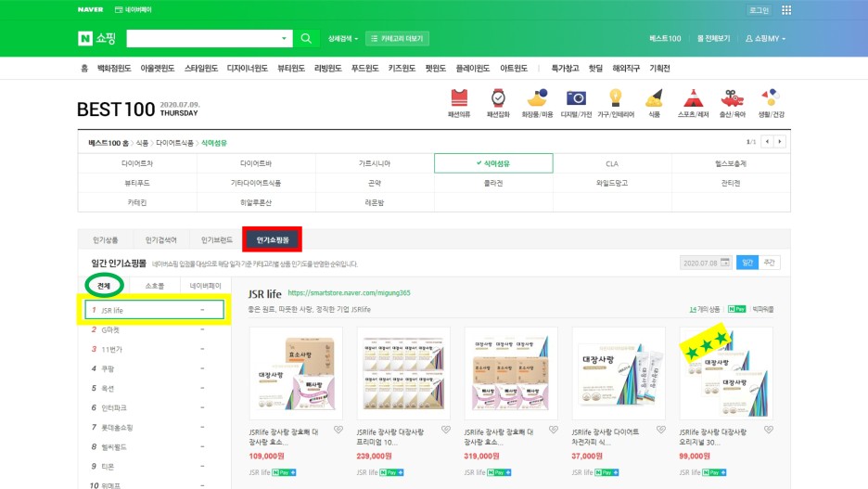Open 해외직구 in navigation menu
Screen dimensions: 868x489
(626, 68)
